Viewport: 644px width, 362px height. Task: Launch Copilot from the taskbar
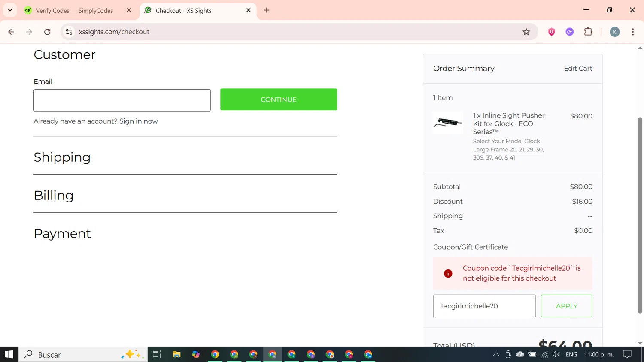tap(196, 354)
